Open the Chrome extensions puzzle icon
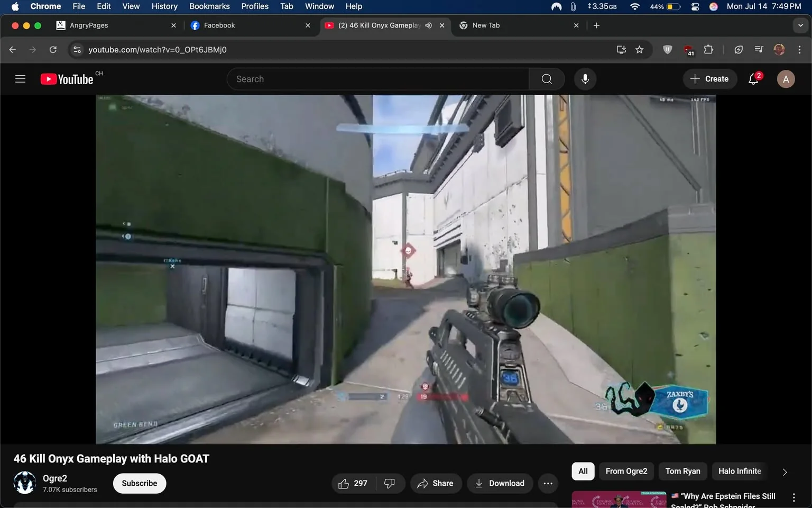 click(x=709, y=50)
